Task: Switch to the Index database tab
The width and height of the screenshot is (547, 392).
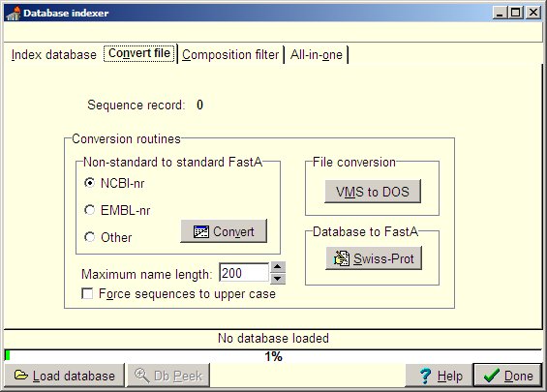Action: pos(53,55)
